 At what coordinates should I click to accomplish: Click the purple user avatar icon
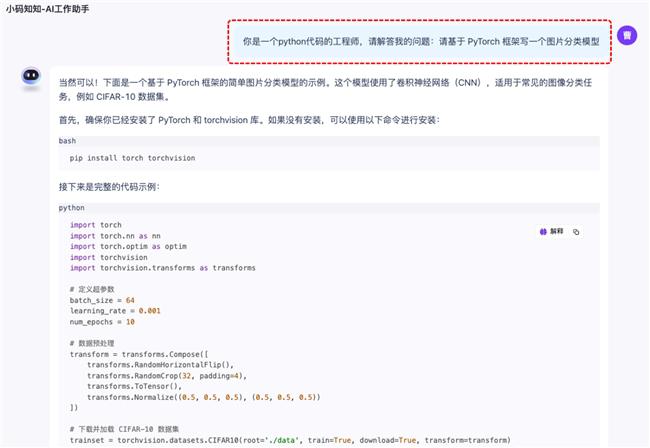tap(627, 35)
